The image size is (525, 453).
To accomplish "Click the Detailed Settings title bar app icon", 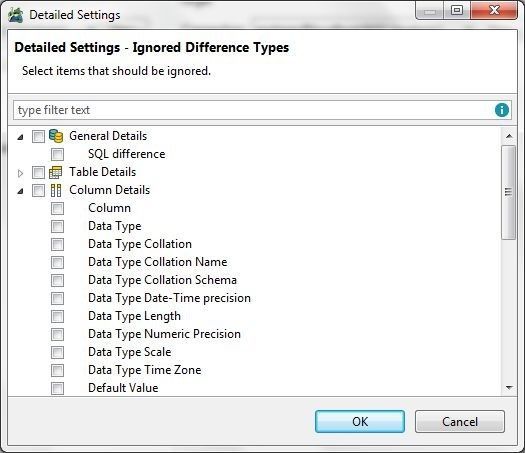I will (x=16, y=15).
